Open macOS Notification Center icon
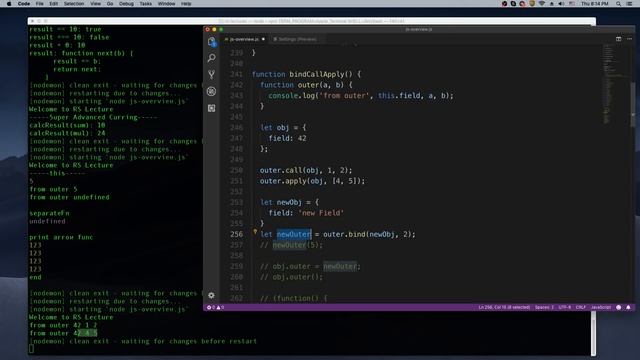The height and width of the screenshot is (360, 640). [629, 4]
